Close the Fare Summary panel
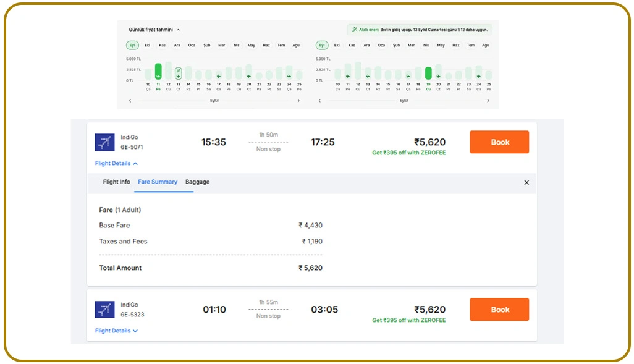This screenshot has width=634, height=364. click(x=526, y=182)
